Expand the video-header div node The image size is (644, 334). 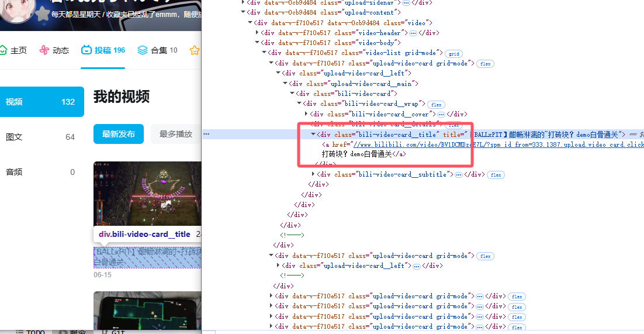point(257,33)
